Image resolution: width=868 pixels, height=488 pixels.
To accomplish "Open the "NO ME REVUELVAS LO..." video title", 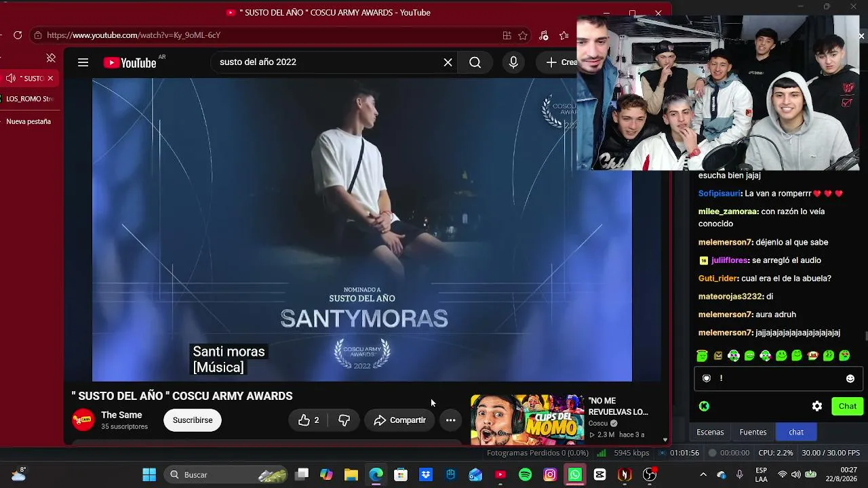I will (618, 406).
